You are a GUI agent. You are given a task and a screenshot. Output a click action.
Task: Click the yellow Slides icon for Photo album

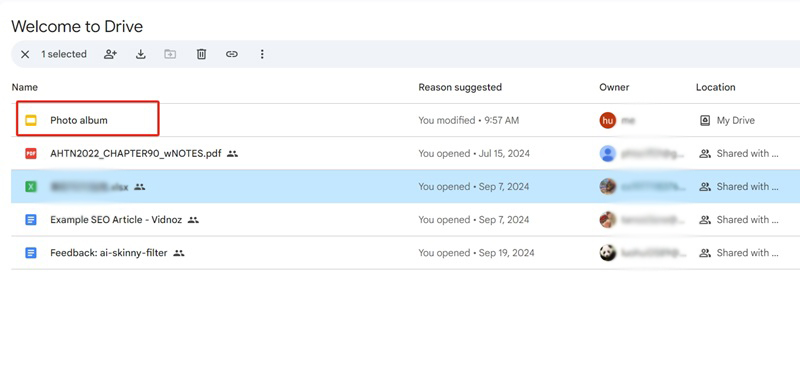pos(31,120)
